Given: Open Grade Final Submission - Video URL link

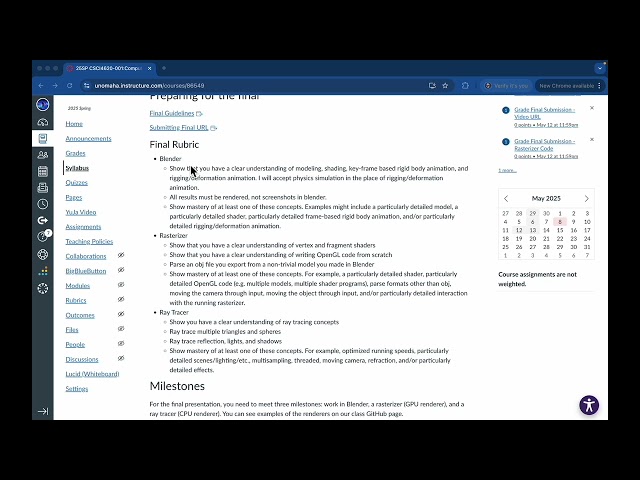Looking at the screenshot, I should [544, 113].
